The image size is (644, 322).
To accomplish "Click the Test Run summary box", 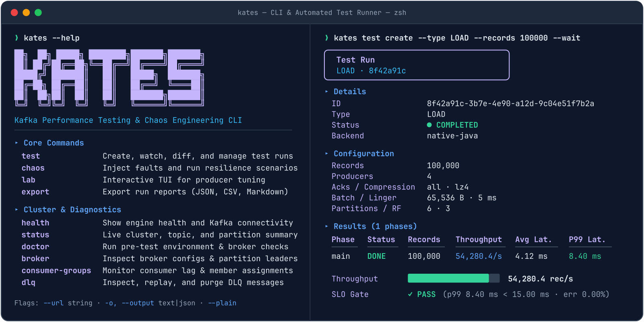I will tap(417, 65).
